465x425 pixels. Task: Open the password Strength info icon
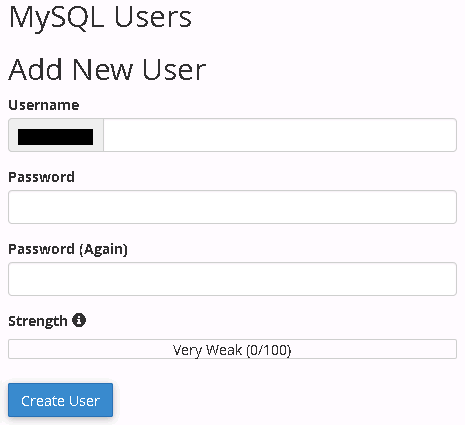[79, 320]
